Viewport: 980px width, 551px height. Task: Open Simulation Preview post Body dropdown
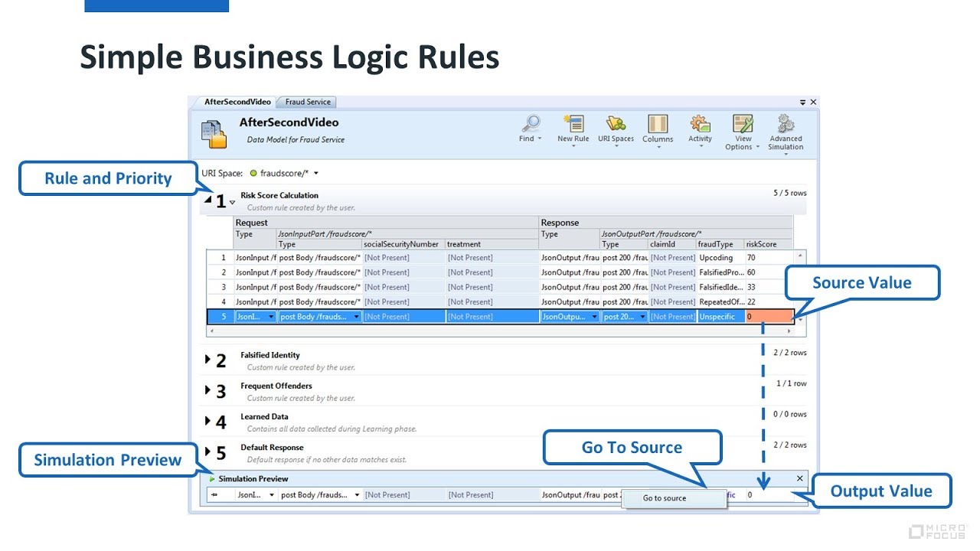pyautogui.click(x=357, y=495)
